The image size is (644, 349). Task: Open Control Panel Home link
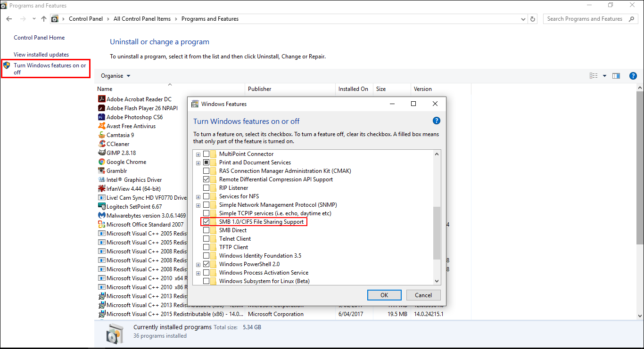tap(39, 38)
